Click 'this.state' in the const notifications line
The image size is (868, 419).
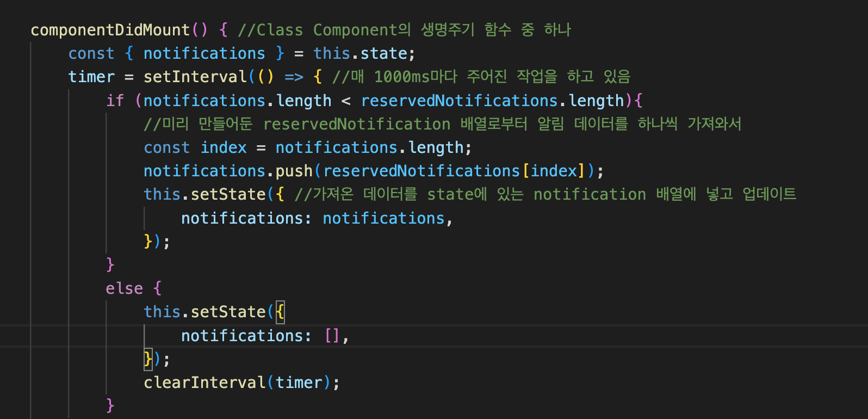[x=361, y=53]
